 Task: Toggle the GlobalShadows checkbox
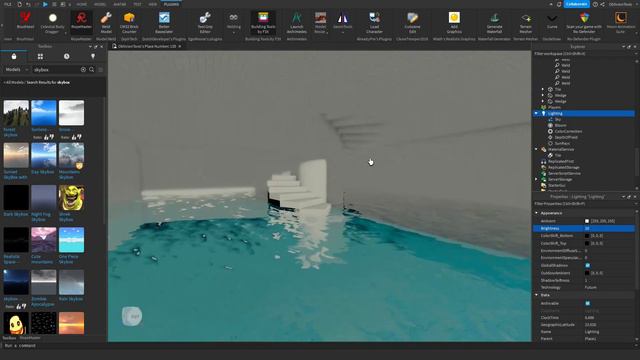(587, 265)
